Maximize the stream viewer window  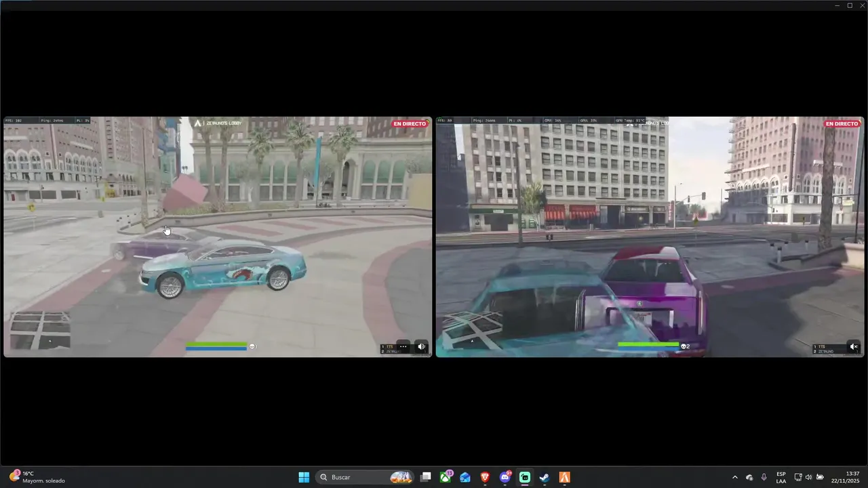tap(850, 5)
